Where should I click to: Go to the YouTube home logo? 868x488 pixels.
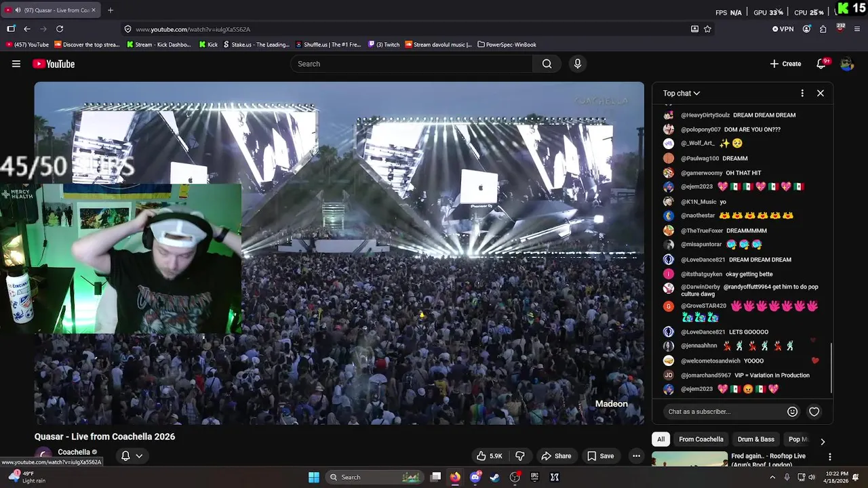[54, 64]
